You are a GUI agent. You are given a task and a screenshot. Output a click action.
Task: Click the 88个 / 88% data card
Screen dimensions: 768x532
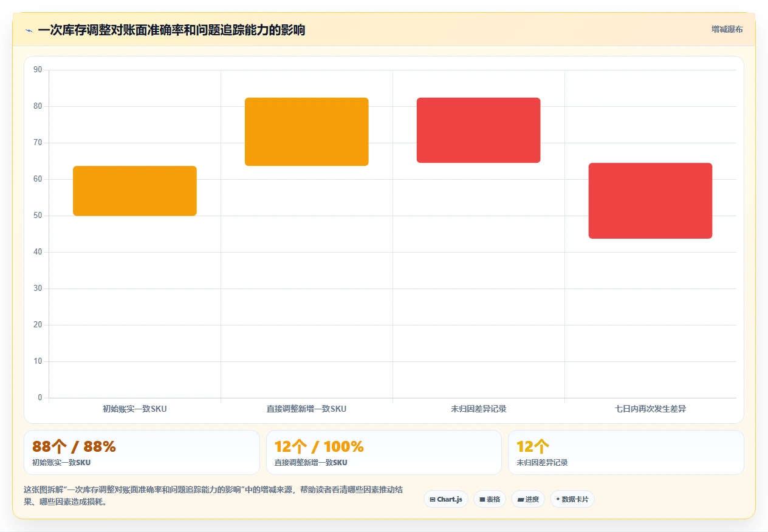(x=142, y=452)
